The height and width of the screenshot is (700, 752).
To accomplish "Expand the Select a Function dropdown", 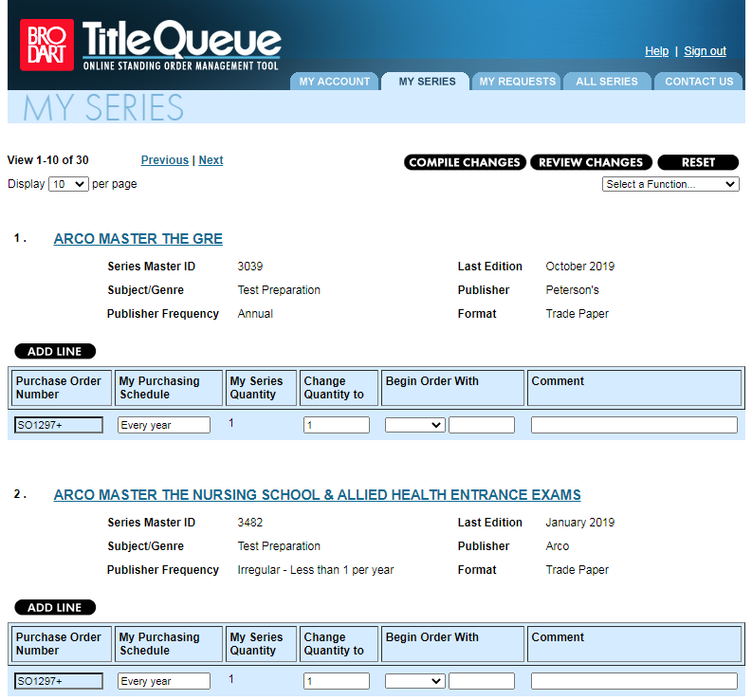I will 669,184.
